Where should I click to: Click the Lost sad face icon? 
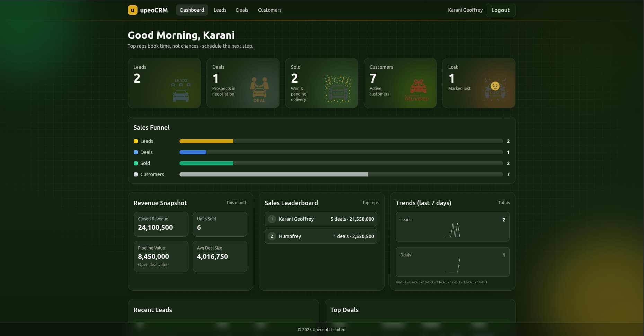[495, 89]
